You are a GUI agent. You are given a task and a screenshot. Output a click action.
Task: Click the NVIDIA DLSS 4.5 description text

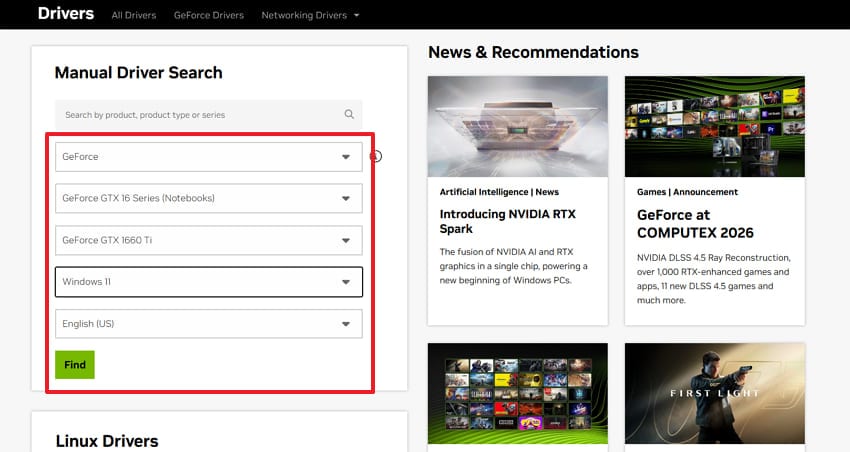pyautogui.click(x=713, y=279)
